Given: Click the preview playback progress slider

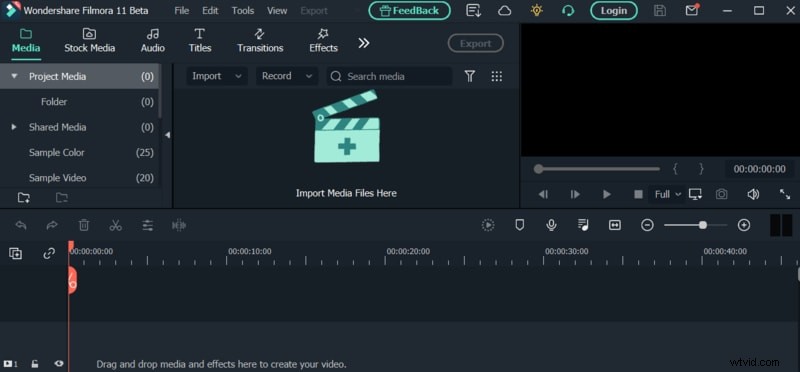Looking at the screenshot, I should pyautogui.click(x=596, y=169).
